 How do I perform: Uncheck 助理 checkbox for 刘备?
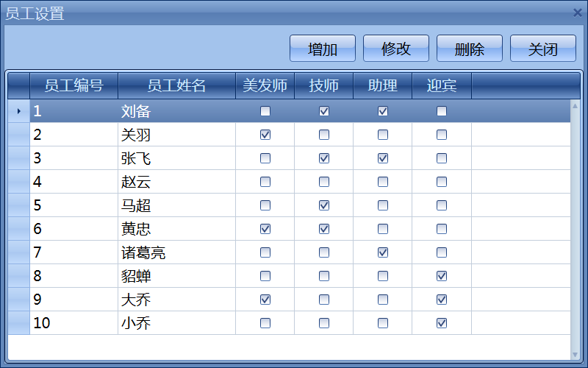pos(383,111)
